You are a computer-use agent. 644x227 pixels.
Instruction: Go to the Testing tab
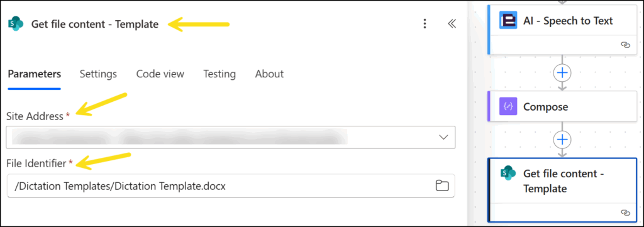(x=219, y=74)
